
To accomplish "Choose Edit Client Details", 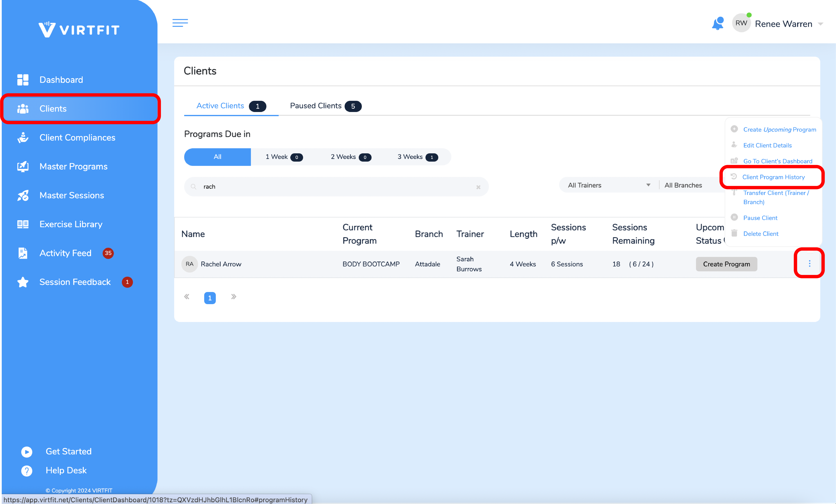I will pyautogui.click(x=767, y=145).
